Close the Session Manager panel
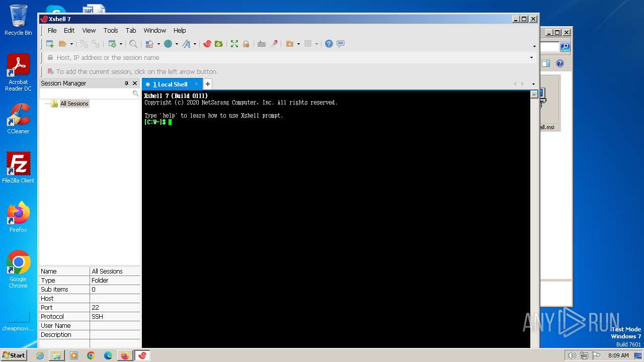Screen dimensions: 644x362 pyautogui.click(x=134, y=83)
